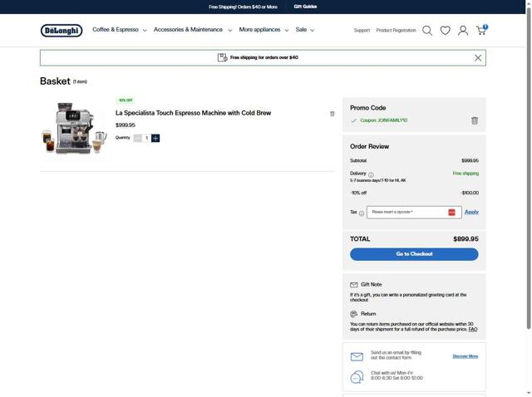Click the Coupon: JOINFAMILY10 text
Image resolution: width=532 pixels, height=397 pixels.
(383, 120)
